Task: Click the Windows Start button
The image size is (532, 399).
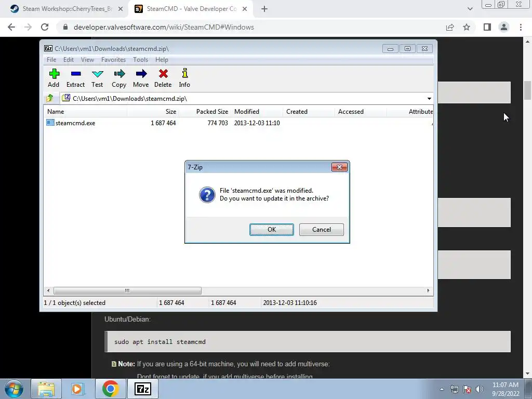Action: tap(14, 389)
